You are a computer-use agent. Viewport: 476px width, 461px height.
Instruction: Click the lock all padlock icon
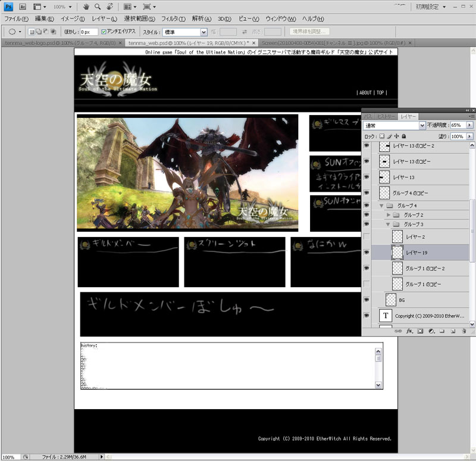point(403,136)
